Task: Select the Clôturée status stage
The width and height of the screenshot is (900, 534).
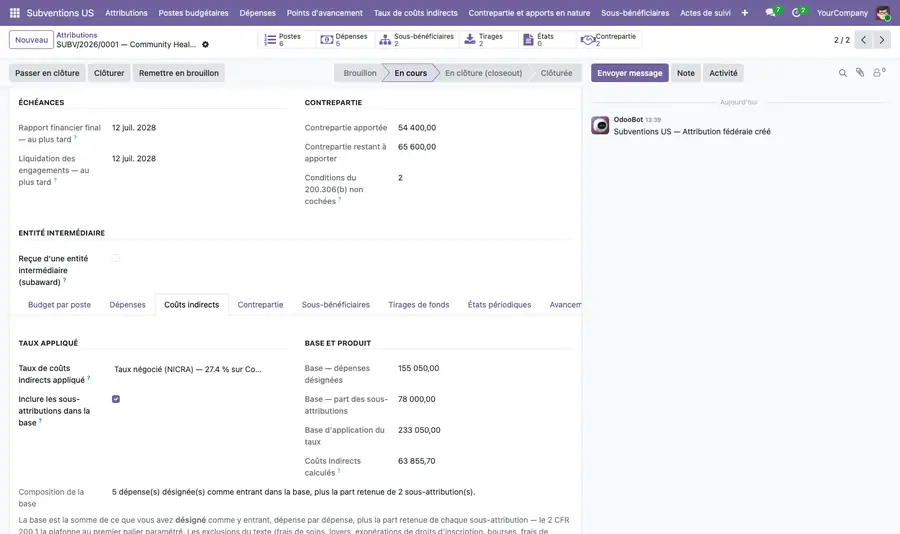Action: point(556,73)
